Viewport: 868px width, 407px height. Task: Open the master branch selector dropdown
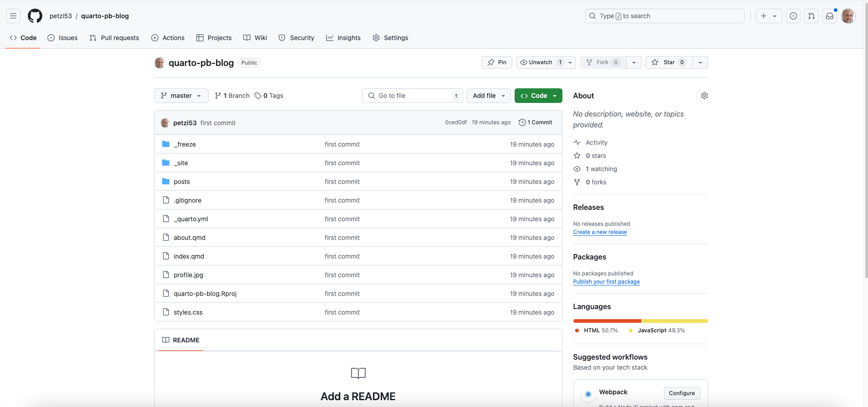pos(181,96)
